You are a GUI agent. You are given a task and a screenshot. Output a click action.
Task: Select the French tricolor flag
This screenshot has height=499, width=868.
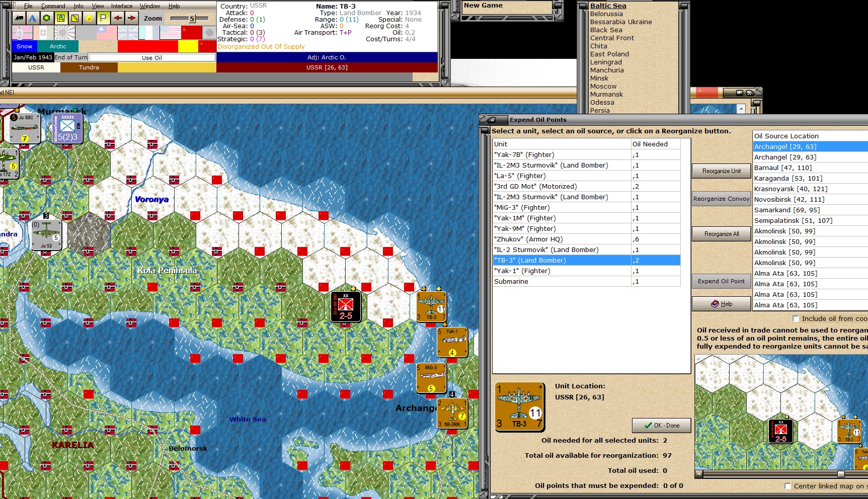pos(149,33)
